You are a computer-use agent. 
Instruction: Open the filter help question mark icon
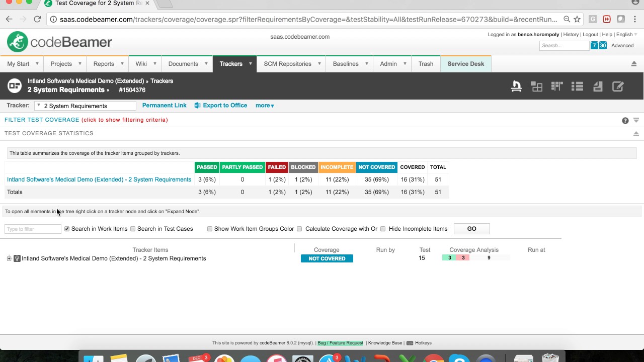625,121
